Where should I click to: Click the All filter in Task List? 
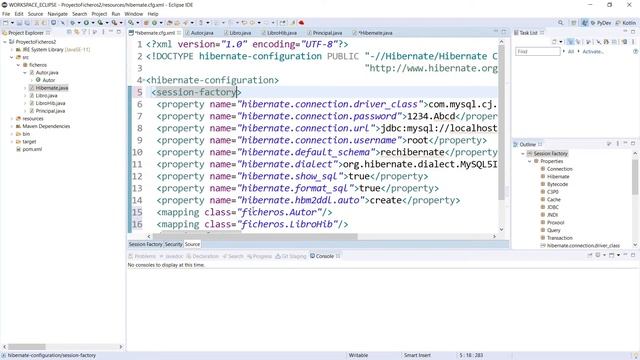571,52
